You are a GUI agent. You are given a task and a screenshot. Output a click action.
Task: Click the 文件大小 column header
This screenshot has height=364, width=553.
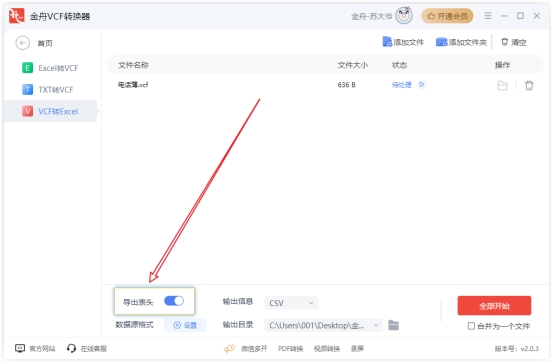353,65
